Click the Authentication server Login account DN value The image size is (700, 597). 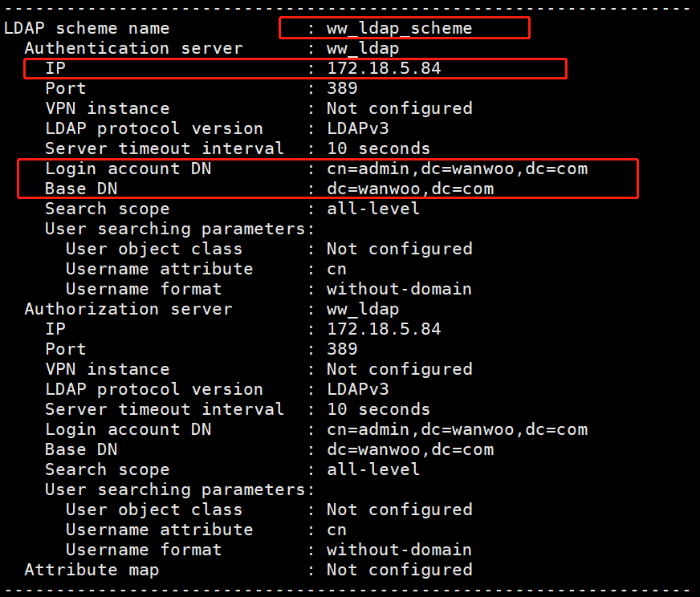pyautogui.click(x=457, y=169)
